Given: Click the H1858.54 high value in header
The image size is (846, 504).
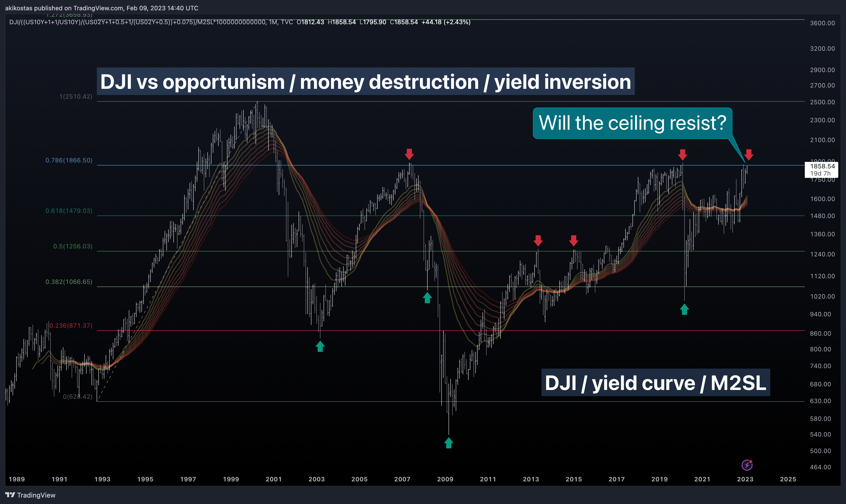Looking at the screenshot, I should click(x=342, y=22).
